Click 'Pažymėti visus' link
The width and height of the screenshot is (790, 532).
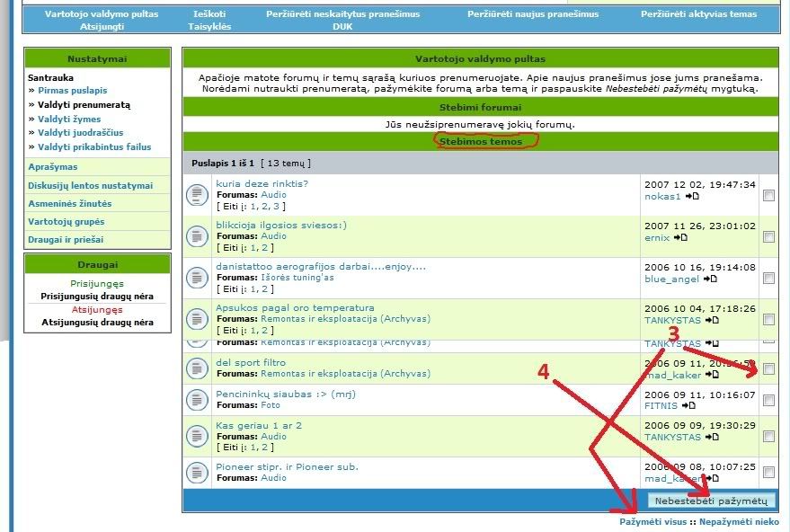(652, 522)
